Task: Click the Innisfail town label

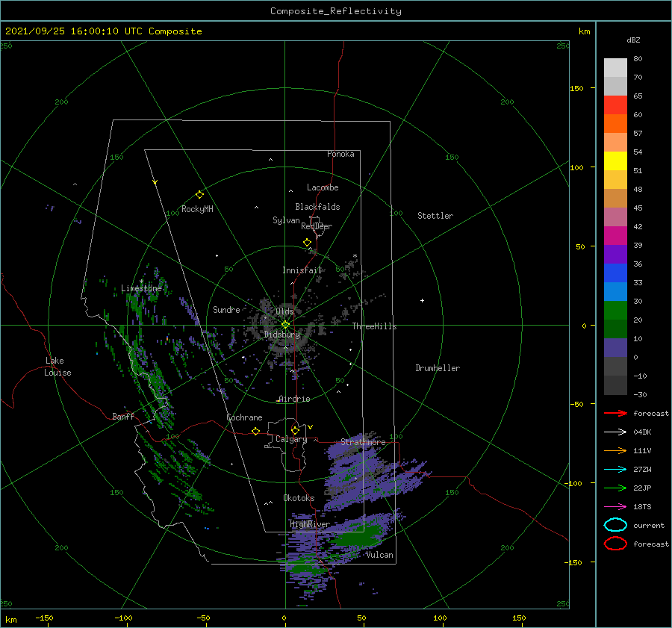Action: tap(302, 270)
